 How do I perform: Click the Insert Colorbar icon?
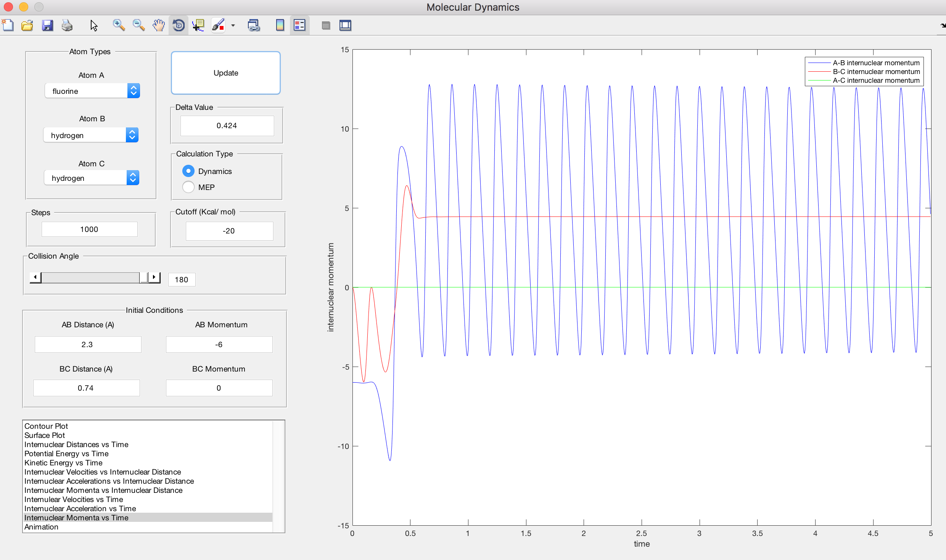point(280,26)
